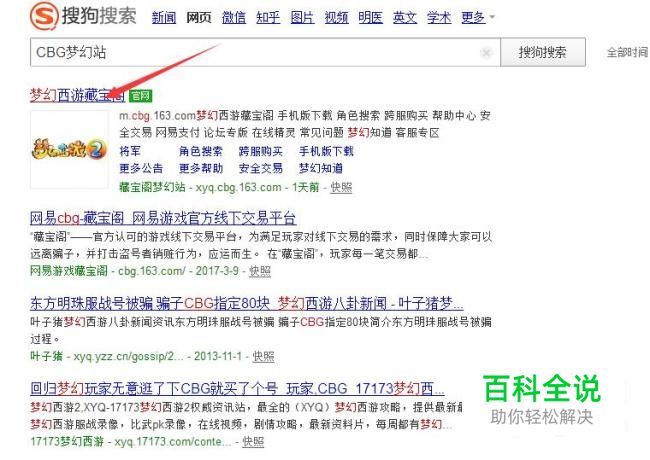Open 快照 for the xyq.cbg.163.com result
The image size is (650, 460).
click(341, 187)
